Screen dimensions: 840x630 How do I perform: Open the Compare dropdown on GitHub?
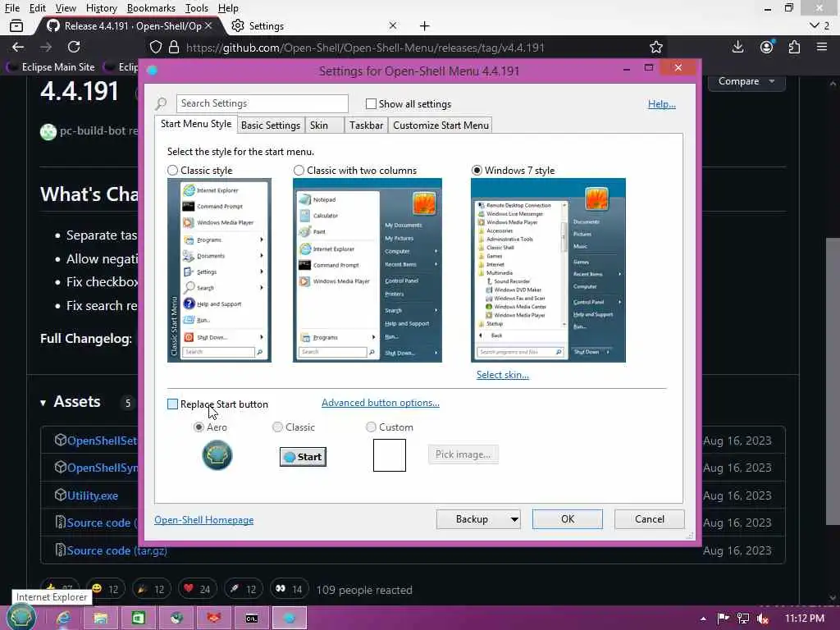pyautogui.click(x=746, y=81)
